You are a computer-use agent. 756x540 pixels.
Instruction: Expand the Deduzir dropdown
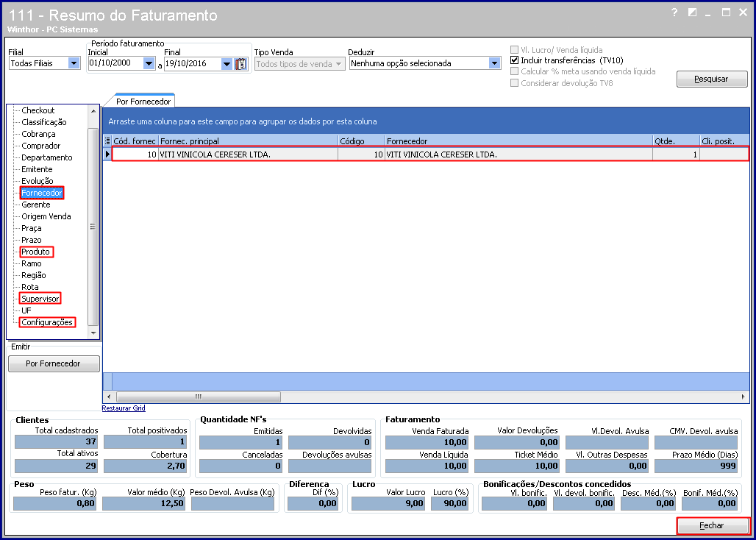click(494, 63)
